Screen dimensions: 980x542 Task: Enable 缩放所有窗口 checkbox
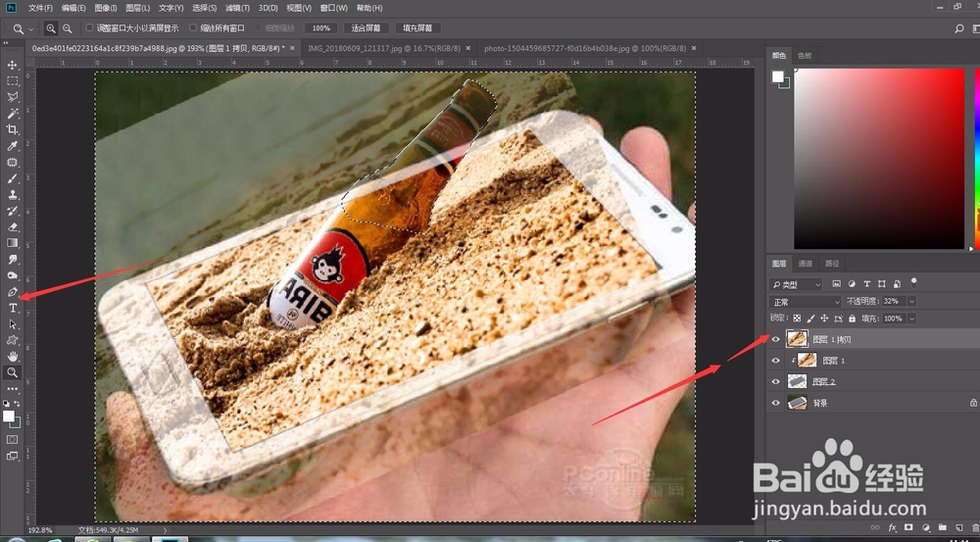coord(193,27)
